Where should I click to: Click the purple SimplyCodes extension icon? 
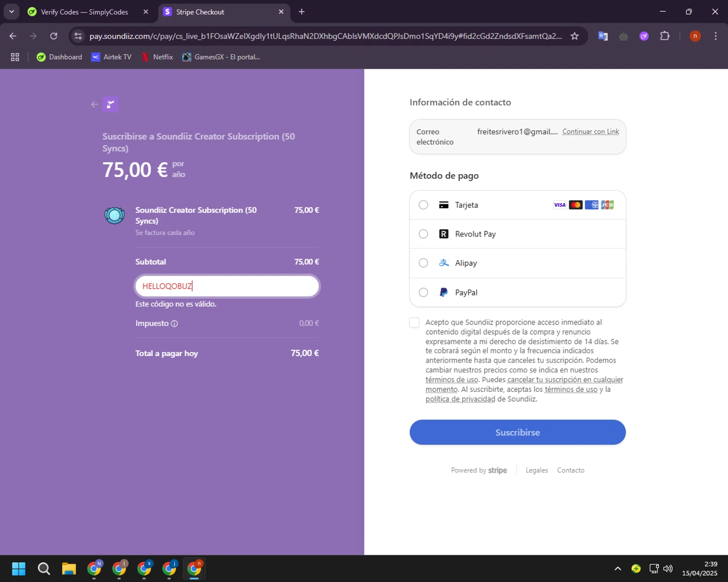pyautogui.click(x=644, y=36)
